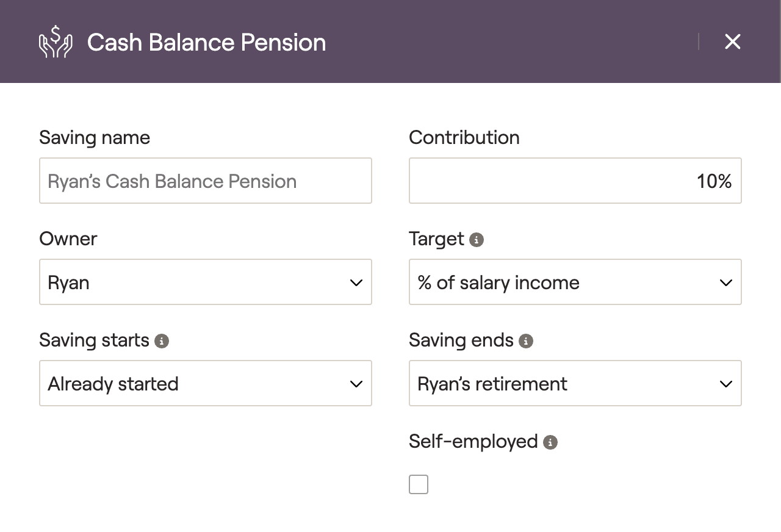Expand the 'Already started' dropdown

pos(206,383)
